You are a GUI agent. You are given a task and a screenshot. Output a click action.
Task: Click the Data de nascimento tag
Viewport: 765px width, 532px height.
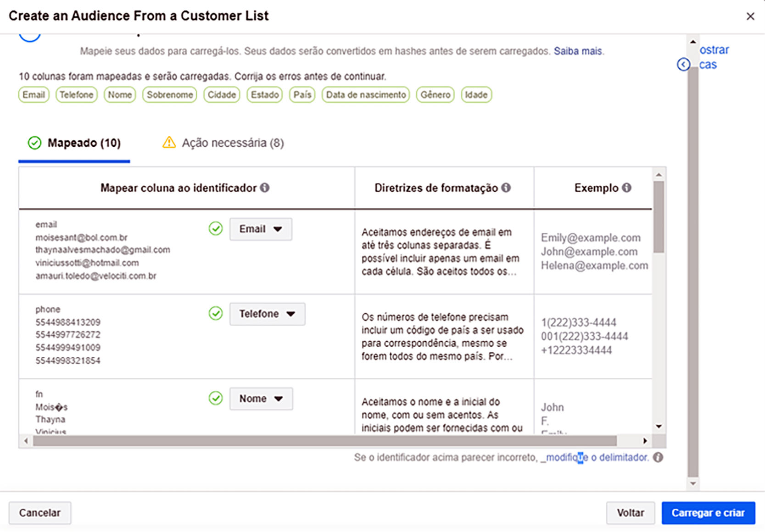[x=366, y=94]
